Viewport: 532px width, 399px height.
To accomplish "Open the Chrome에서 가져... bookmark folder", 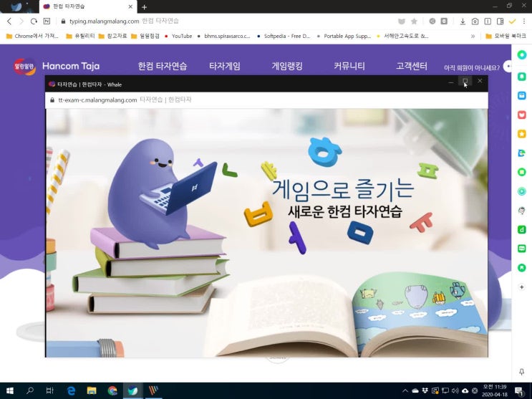I will coord(32,36).
